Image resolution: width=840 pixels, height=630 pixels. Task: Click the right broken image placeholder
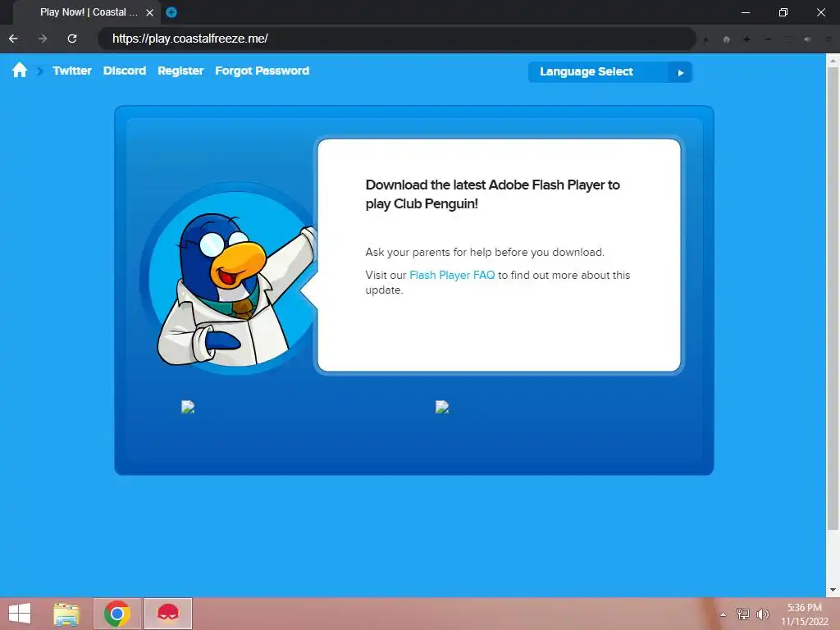(x=442, y=407)
